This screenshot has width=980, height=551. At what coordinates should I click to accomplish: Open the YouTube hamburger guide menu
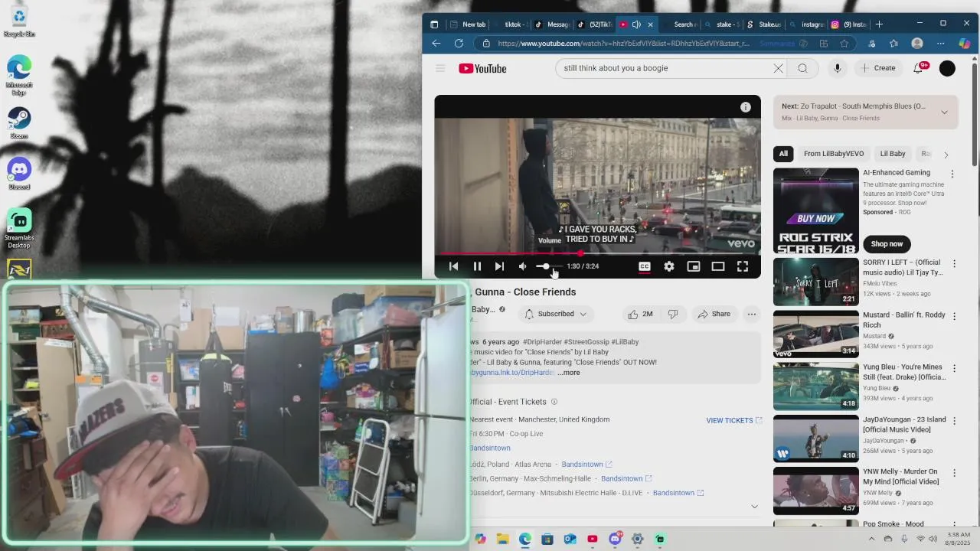(440, 68)
